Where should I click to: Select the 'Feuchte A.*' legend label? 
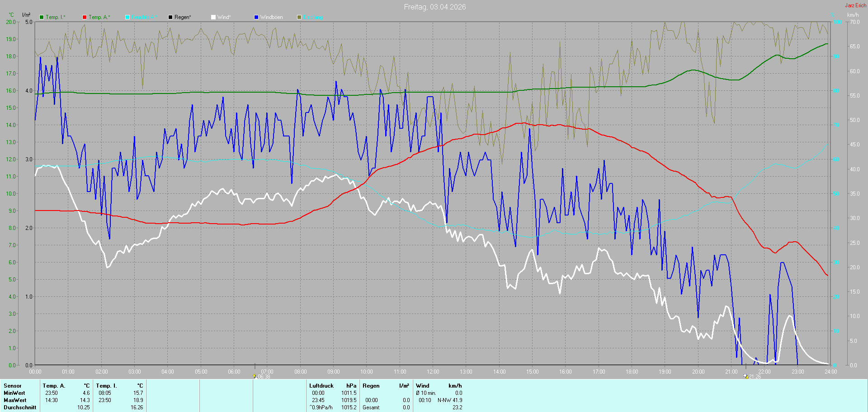pyautogui.click(x=144, y=17)
